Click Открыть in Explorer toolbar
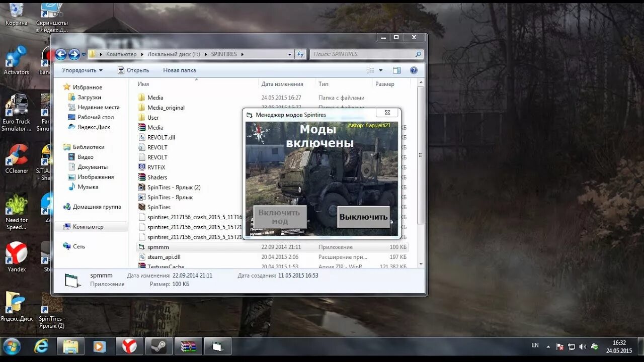Screen dimensions: 644x362 coord(133,70)
